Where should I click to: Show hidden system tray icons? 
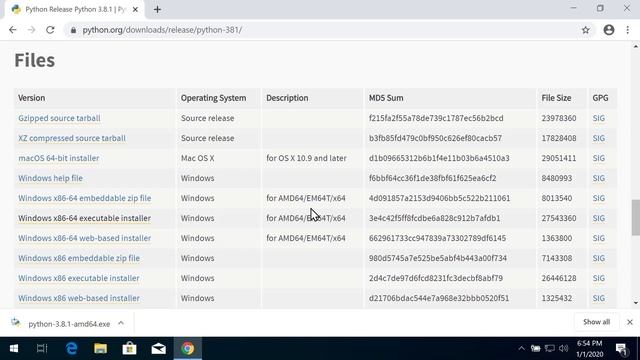[521, 349]
